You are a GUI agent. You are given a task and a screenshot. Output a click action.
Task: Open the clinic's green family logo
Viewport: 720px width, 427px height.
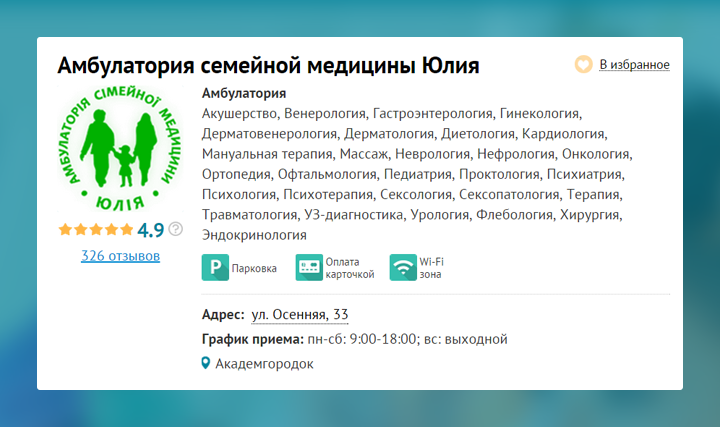tap(120, 148)
